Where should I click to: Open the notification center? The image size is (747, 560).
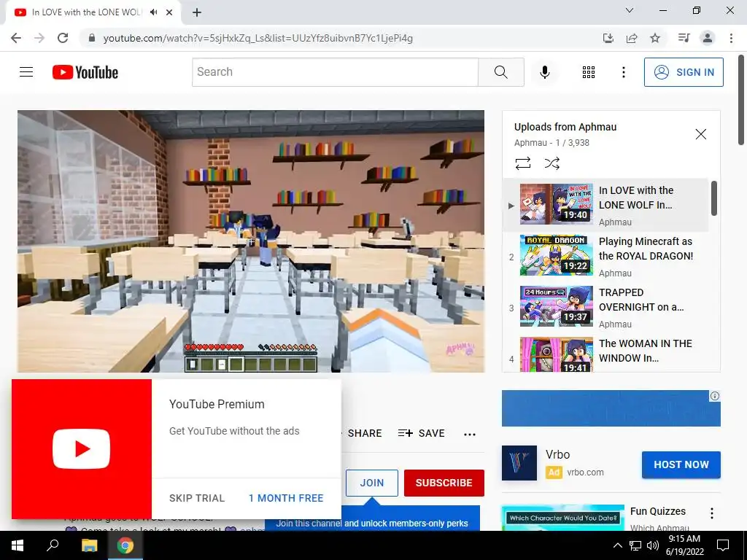point(723,545)
